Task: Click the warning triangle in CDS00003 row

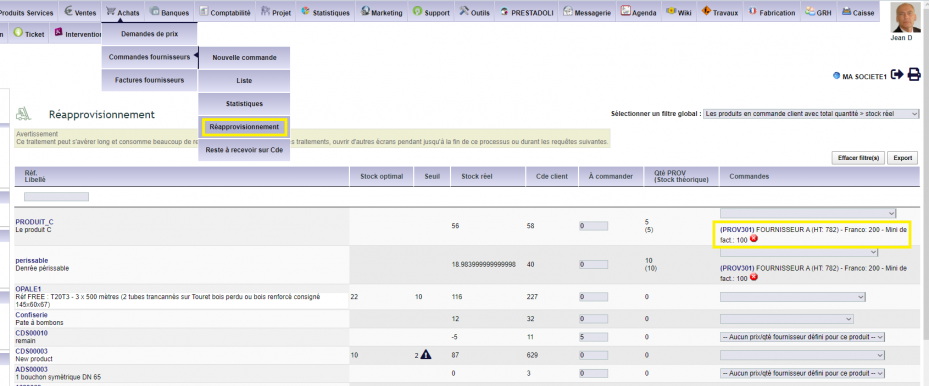Action: (426, 355)
